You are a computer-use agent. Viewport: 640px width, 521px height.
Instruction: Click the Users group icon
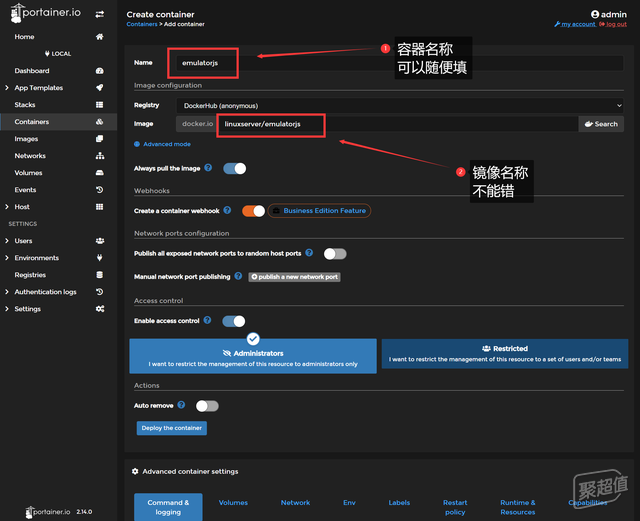click(x=100, y=241)
